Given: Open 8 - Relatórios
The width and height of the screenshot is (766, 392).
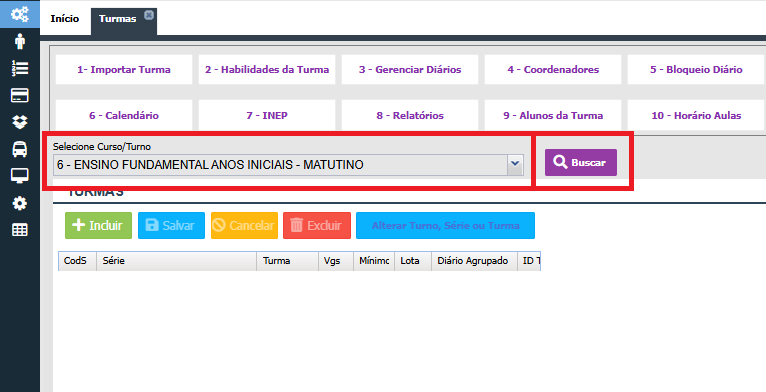Looking at the screenshot, I should tap(410, 115).
